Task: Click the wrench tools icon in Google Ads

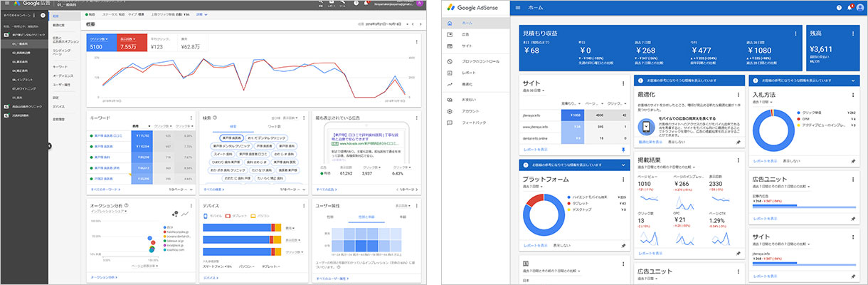Action: coord(344,4)
